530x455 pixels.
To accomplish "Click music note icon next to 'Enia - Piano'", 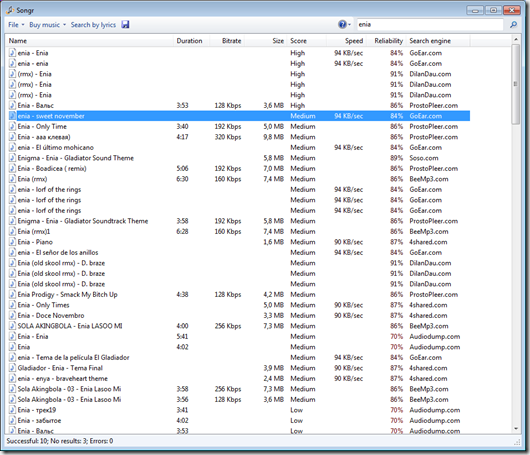I will [x=12, y=242].
